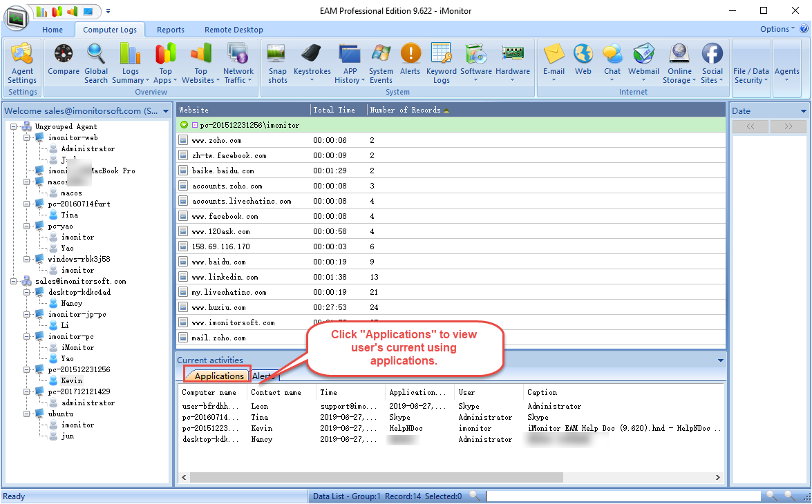
Task: Select the pc-201512231256\imonitor group row
Action: [451, 125]
